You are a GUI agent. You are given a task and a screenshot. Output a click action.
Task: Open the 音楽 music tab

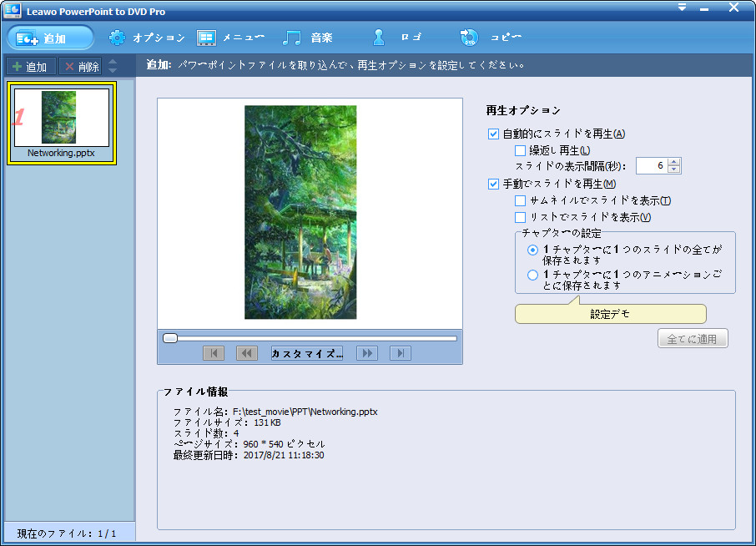308,38
